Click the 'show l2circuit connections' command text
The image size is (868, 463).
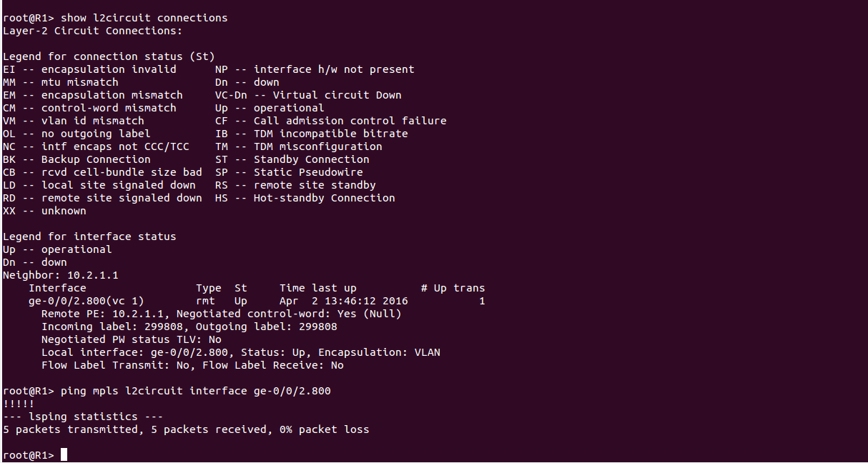pos(144,18)
